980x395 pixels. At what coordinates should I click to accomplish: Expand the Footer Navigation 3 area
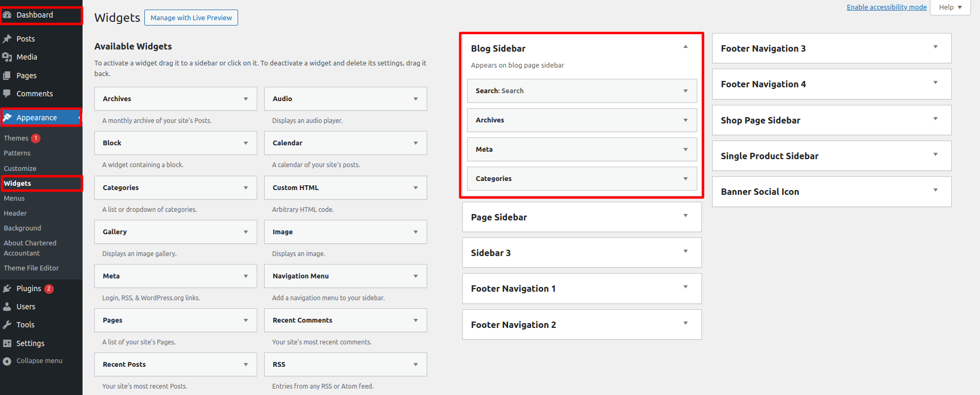(935, 47)
